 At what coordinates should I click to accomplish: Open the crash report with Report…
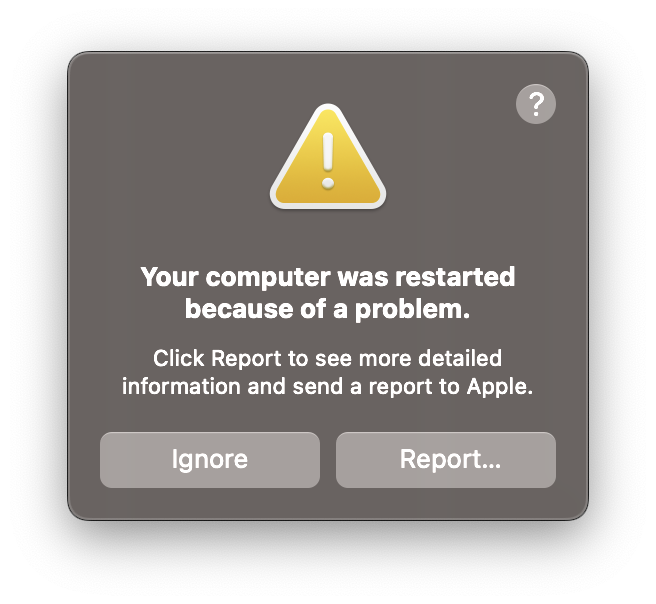click(x=446, y=460)
